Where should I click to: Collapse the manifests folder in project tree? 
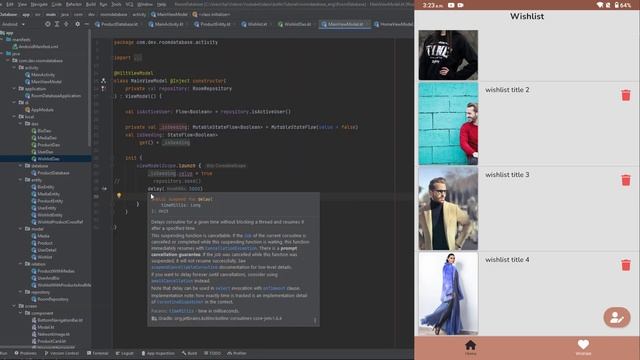[2, 40]
